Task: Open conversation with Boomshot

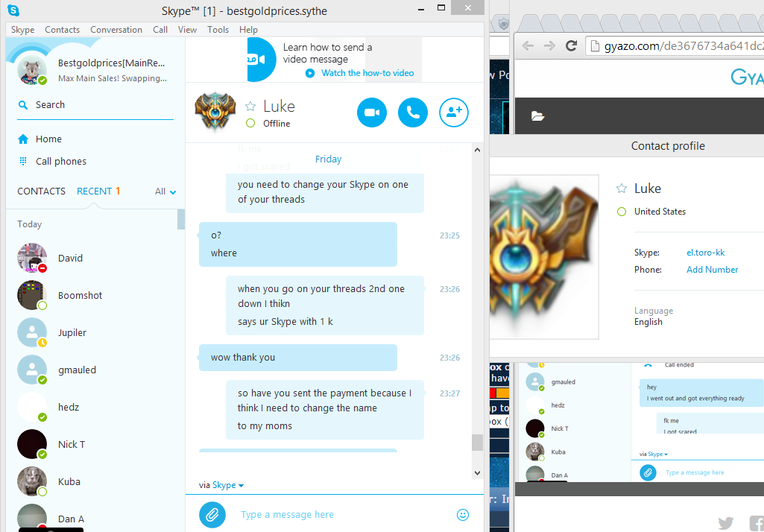Action: pyautogui.click(x=95, y=295)
